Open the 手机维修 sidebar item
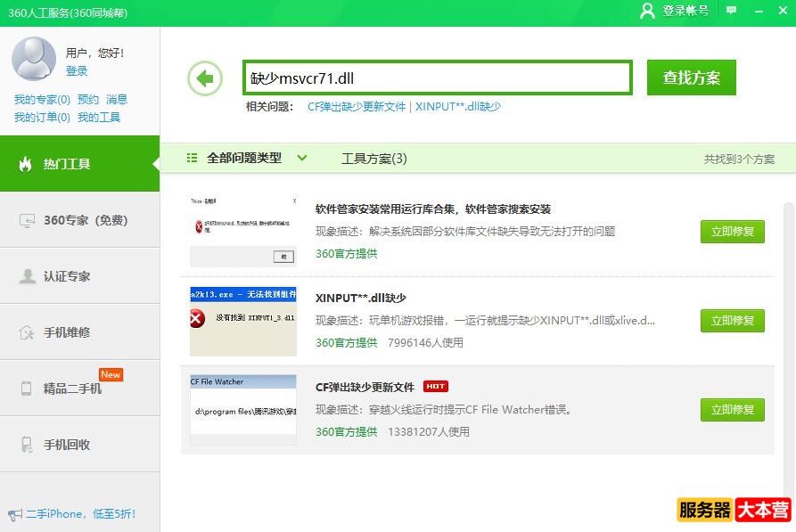 pyautogui.click(x=79, y=332)
